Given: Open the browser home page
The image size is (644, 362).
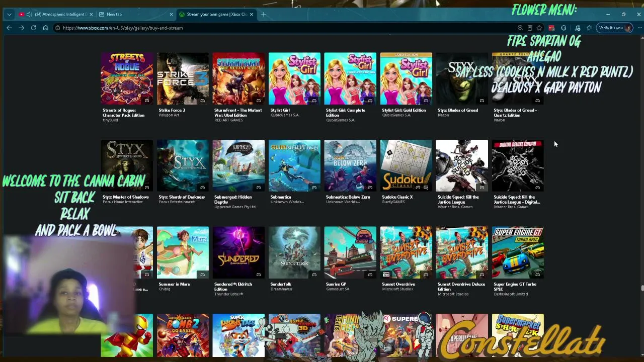Looking at the screenshot, I should pos(45,28).
